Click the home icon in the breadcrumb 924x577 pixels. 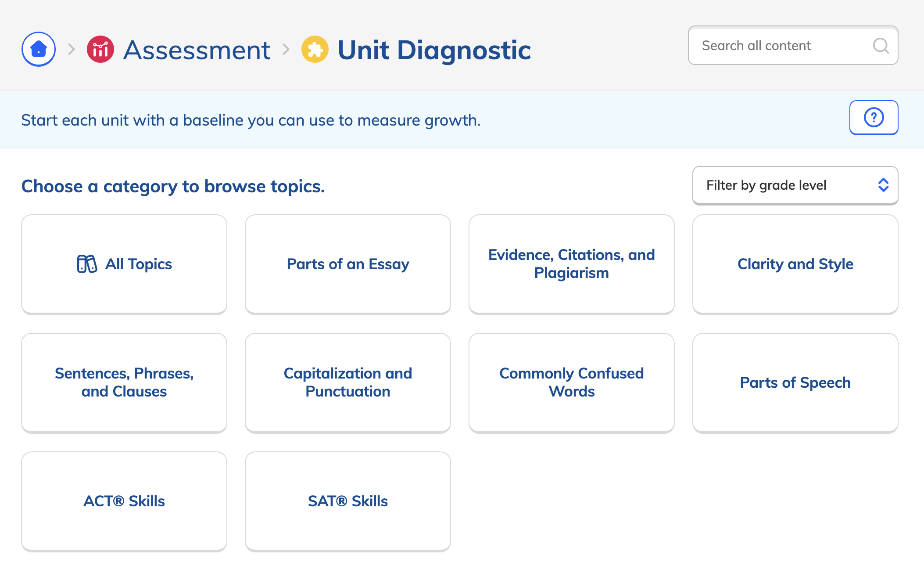click(x=38, y=49)
